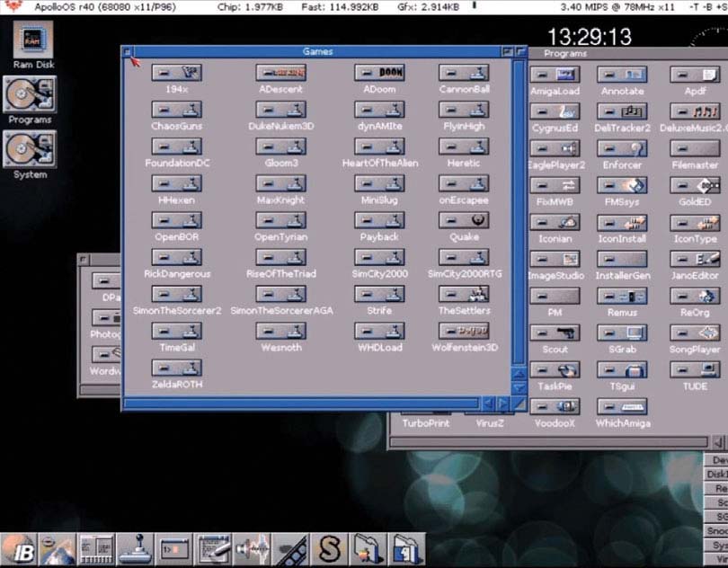Screen dimensions: 728x568
Task: Click the Games window scroll up arrow
Action: [x=519, y=373]
